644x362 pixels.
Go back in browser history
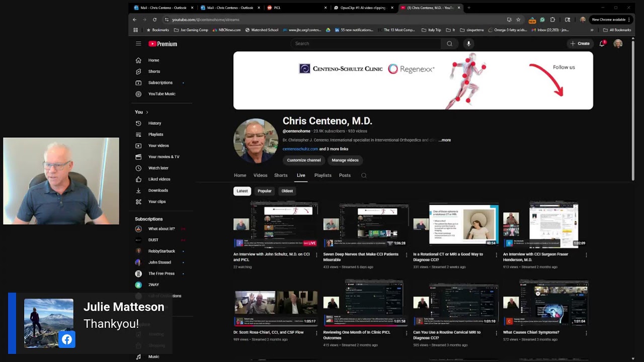click(134, 20)
